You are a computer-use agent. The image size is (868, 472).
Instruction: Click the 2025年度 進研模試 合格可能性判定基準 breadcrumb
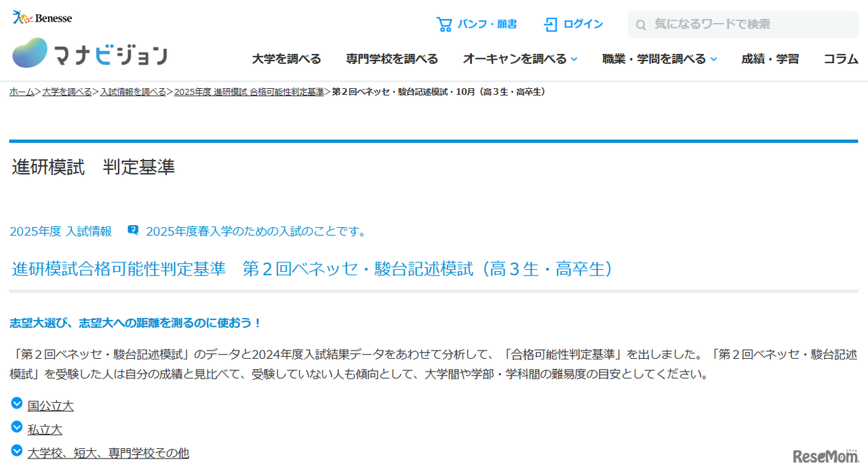point(249,90)
